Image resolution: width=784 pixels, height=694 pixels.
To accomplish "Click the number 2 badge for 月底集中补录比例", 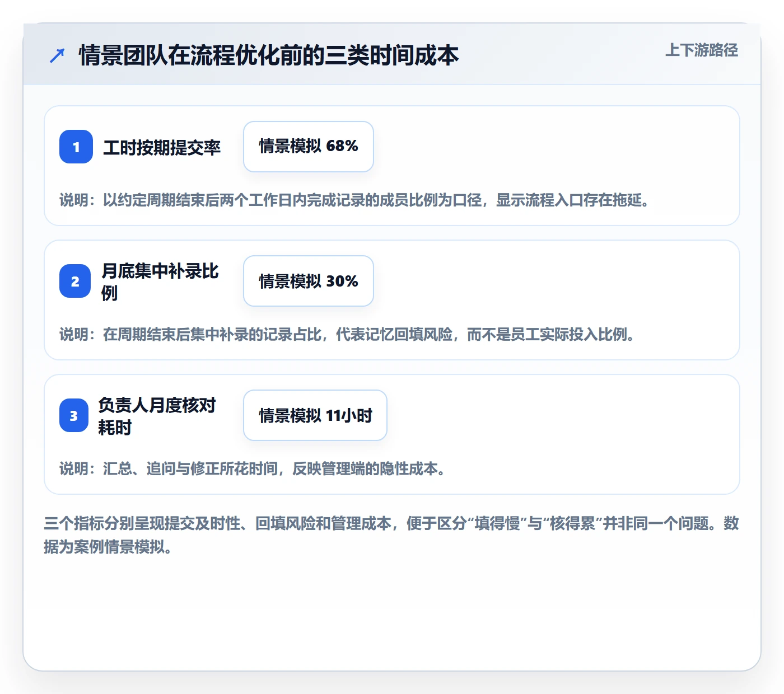I will tap(75, 281).
